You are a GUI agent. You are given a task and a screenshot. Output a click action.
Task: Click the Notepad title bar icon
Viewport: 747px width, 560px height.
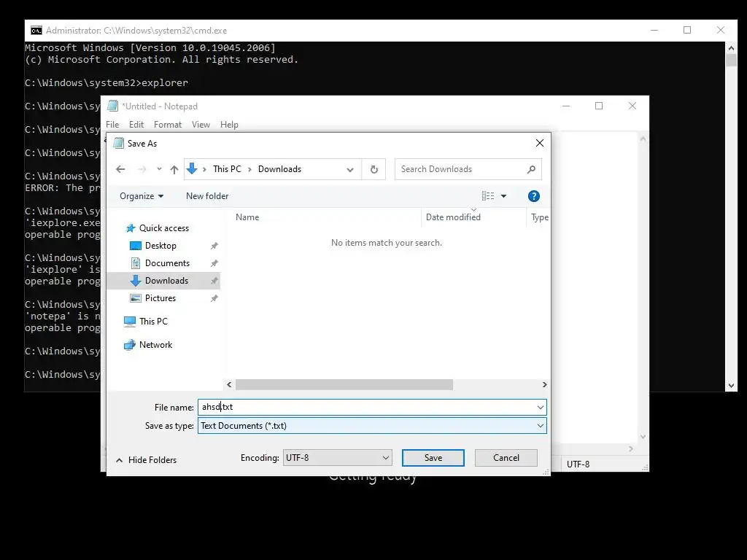pyautogui.click(x=113, y=106)
